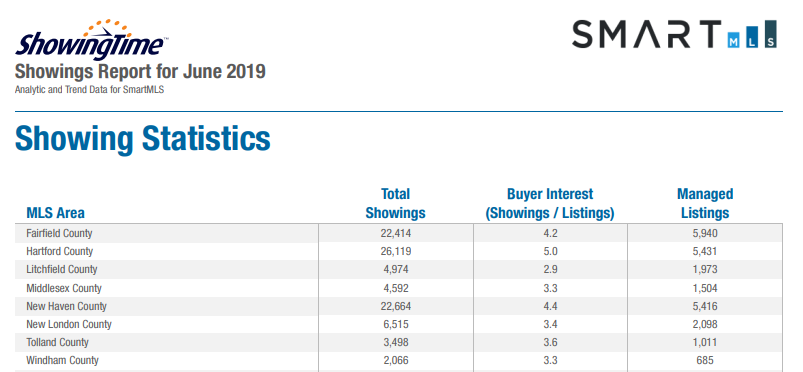Select the Tolland County row label

coord(57,342)
